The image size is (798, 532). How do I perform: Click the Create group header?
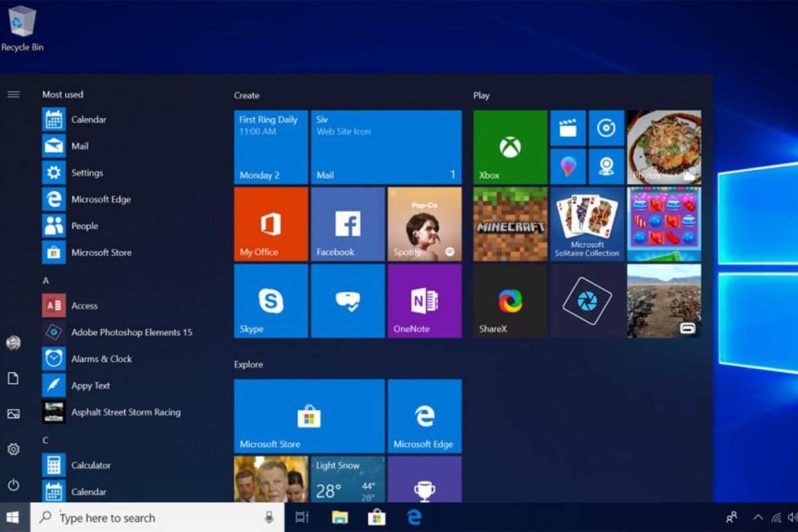pos(247,96)
